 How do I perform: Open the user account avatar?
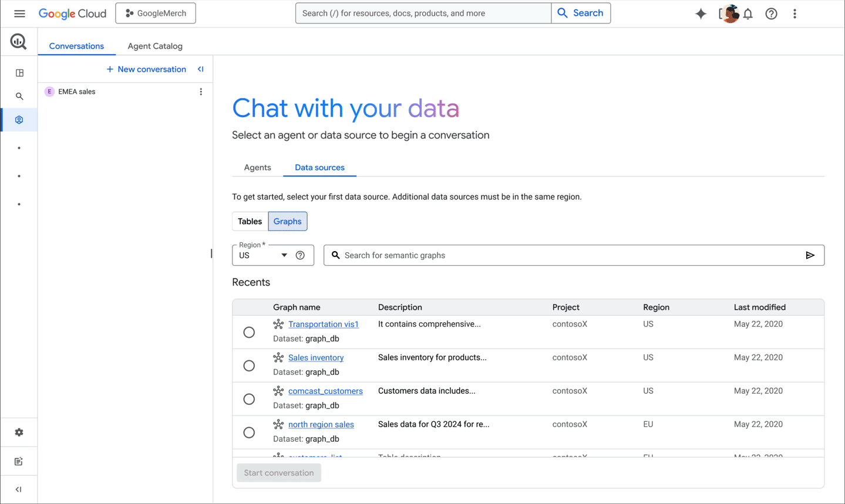[730, 13]
